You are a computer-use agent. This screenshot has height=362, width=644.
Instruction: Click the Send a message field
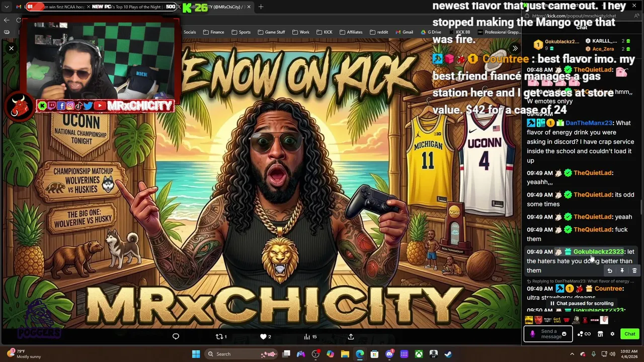[548, 334]
